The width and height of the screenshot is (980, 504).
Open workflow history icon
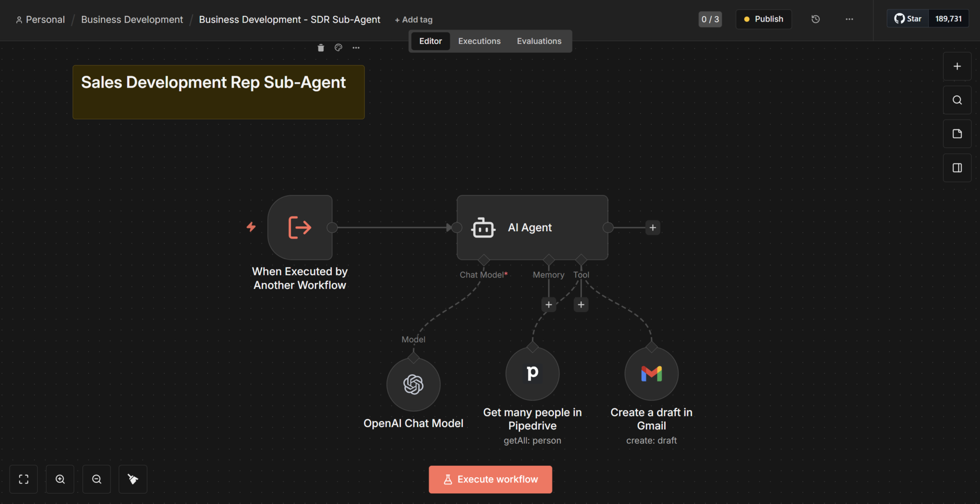pyautogui.click(x=815, y=19)
